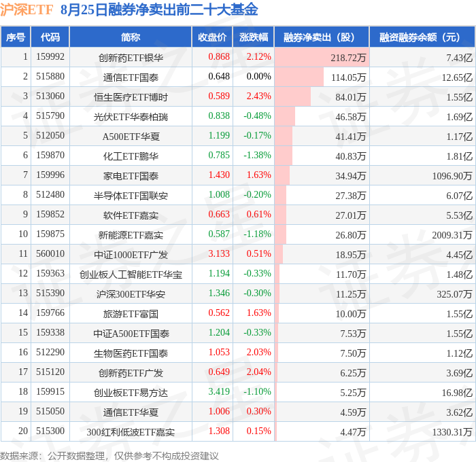Click the 218.72万 red bar cell
The width and height of the screenshot is (476, 462).
click(322, 57)
